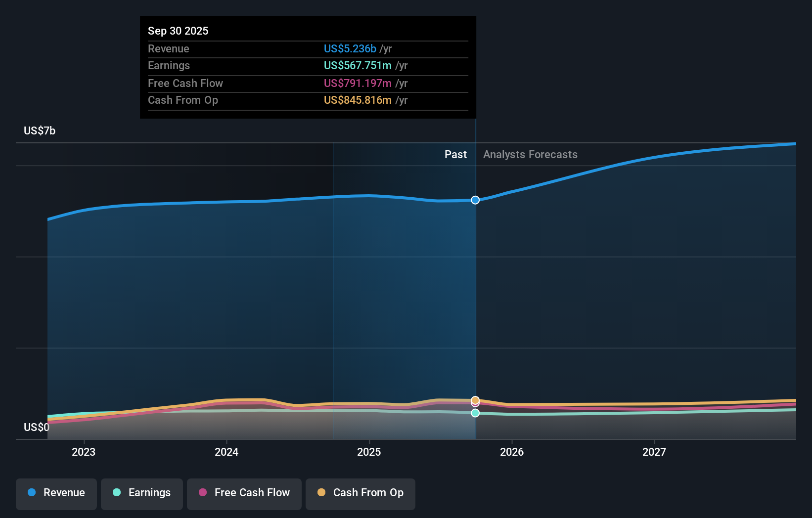
Task: Click the 2026 label on the time axis
Action: (x=512, y=451)
